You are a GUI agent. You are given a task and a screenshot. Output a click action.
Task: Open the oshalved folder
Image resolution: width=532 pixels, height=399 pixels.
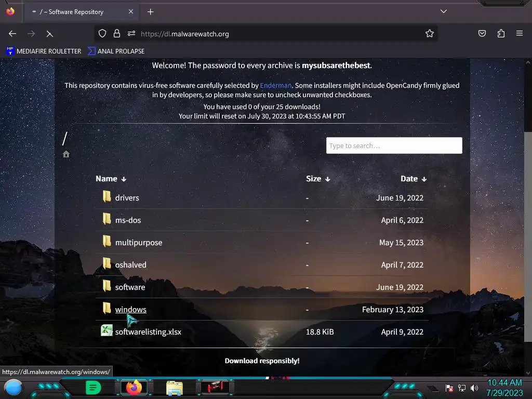click(130, 265)
